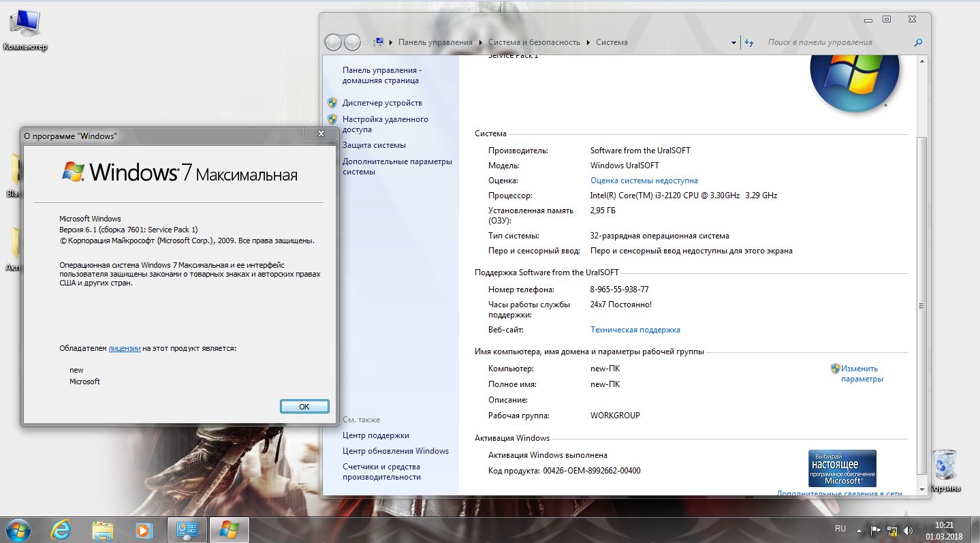Open the address bar history dropdown
The image size is (980, 543).
(733, 42)
